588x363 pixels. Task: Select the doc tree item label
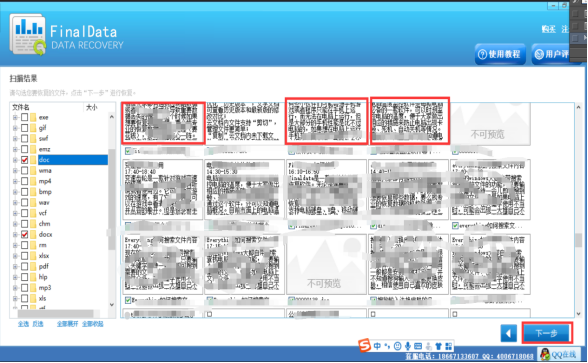[x=44, y=160]
